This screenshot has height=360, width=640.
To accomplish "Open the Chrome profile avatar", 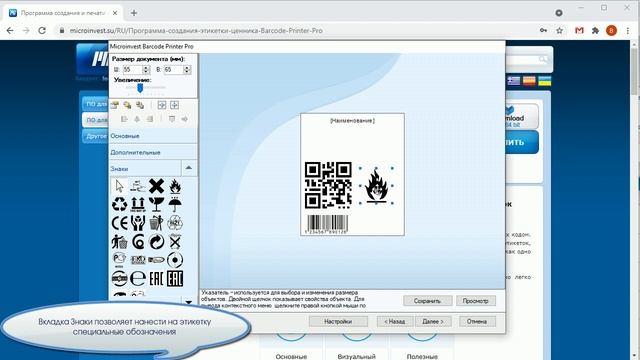I will click(611, 31).
